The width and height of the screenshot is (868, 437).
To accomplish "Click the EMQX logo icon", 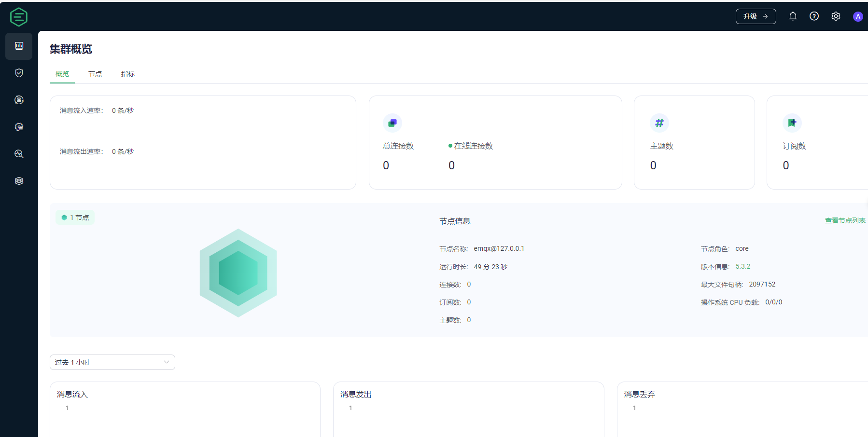I will click(19, 17).
